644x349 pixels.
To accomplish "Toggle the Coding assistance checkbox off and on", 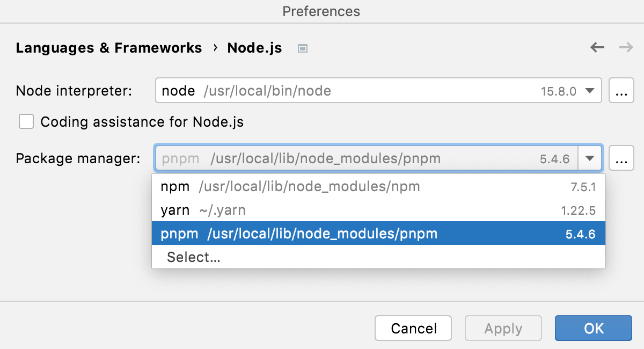I will pyautogui.click(x=26, y=121).
